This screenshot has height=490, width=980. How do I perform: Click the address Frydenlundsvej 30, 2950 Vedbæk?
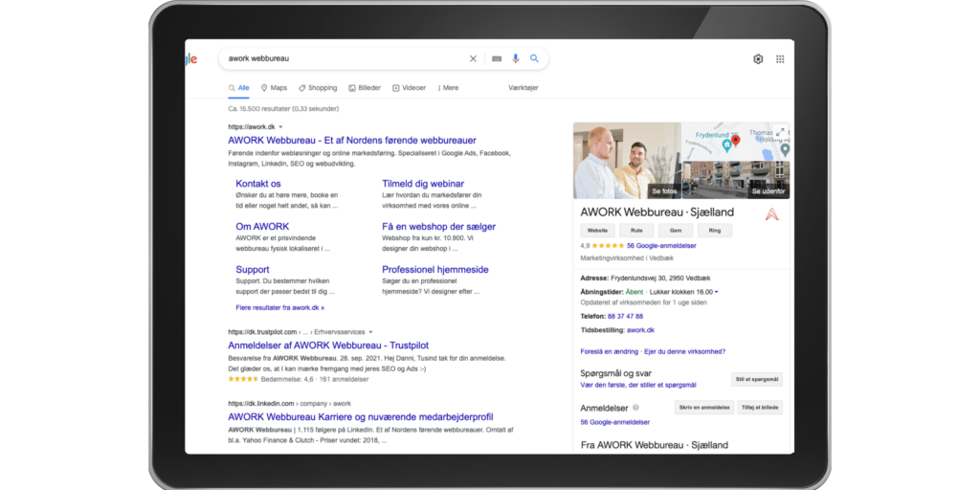(660, 278)
